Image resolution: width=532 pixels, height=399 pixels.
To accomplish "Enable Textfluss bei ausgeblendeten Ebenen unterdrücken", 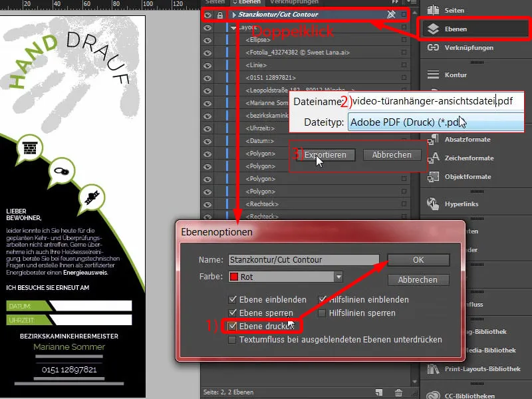I will [x=232, y=340].
